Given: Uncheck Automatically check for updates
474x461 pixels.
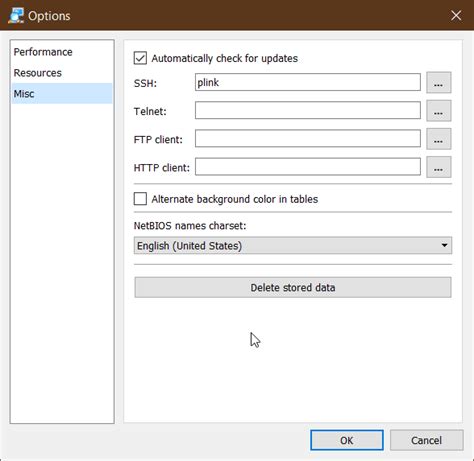Looking at the screenshot, I should tap(140, 58).
